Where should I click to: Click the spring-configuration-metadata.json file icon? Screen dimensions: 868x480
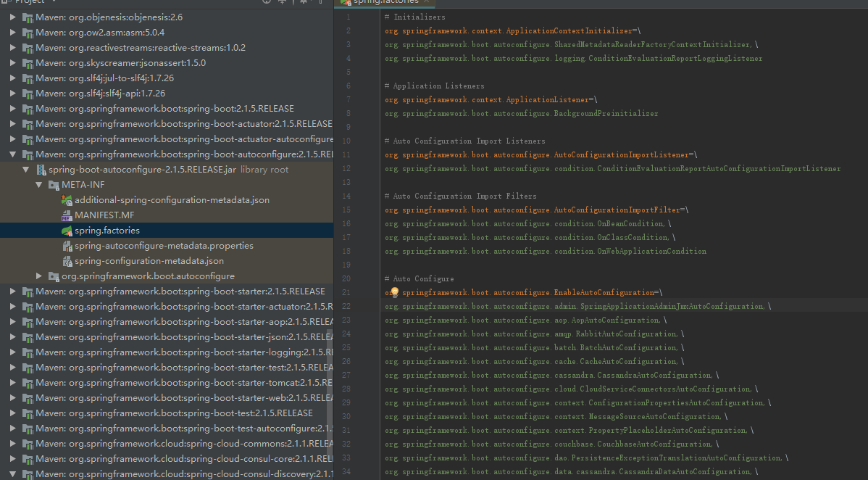[67, 261]
